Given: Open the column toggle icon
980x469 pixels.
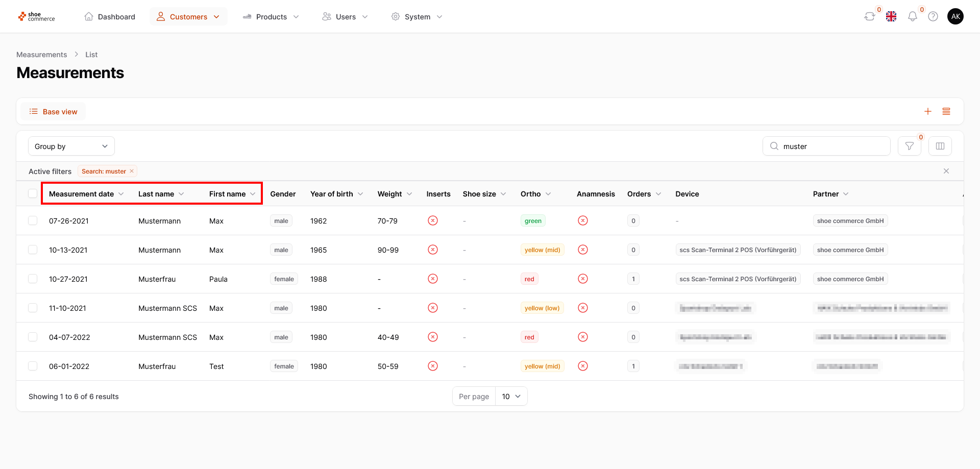Looking at the screenshot, I should point(940,146).
